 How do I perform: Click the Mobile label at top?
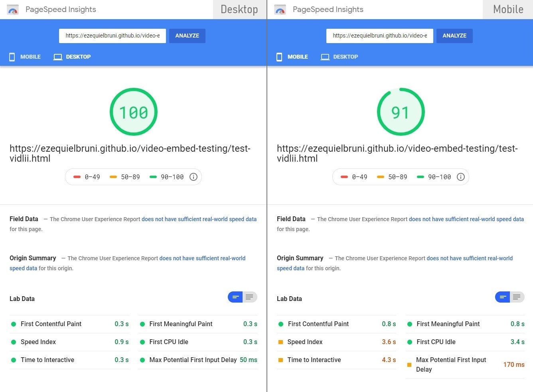coord(508,9)
